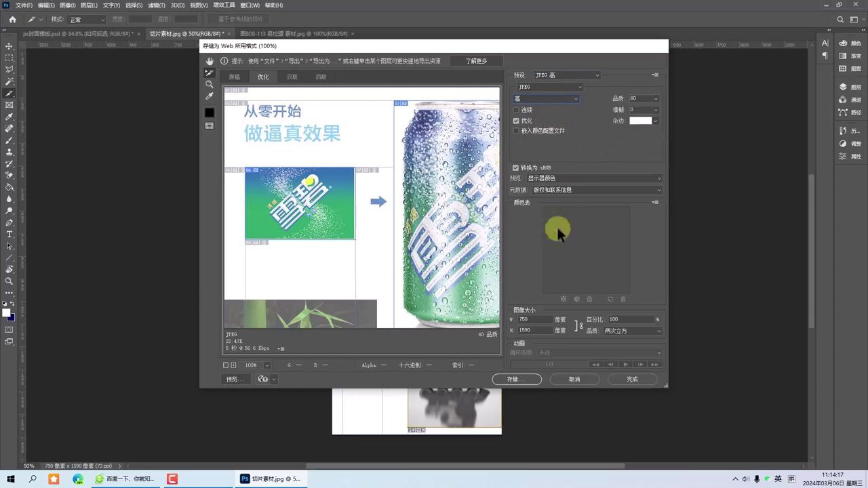Screen dimensions: 868x488
Task: Open the Quality 60 value dropdown arrow
Action: coord(656,99)
